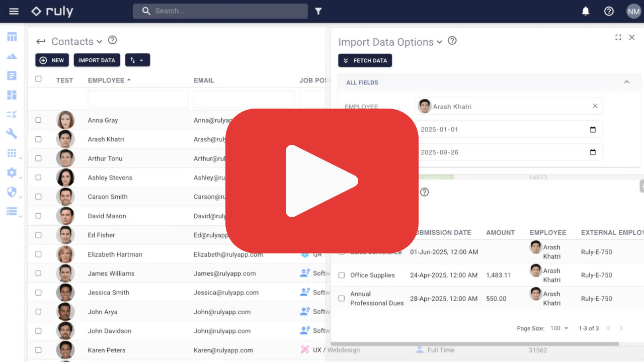Click the 28-Apr-2025 submission date cell
Viewport: 644px width, 362px height.
(x=444, y=299)
